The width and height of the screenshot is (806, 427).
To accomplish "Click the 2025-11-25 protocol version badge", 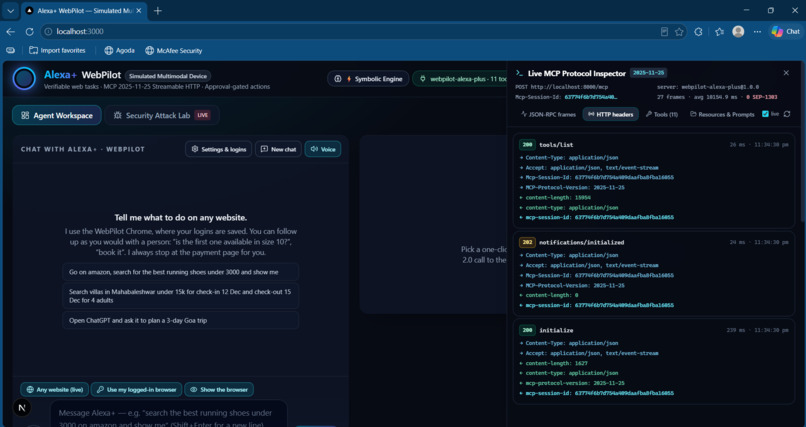I will (648, 73).
